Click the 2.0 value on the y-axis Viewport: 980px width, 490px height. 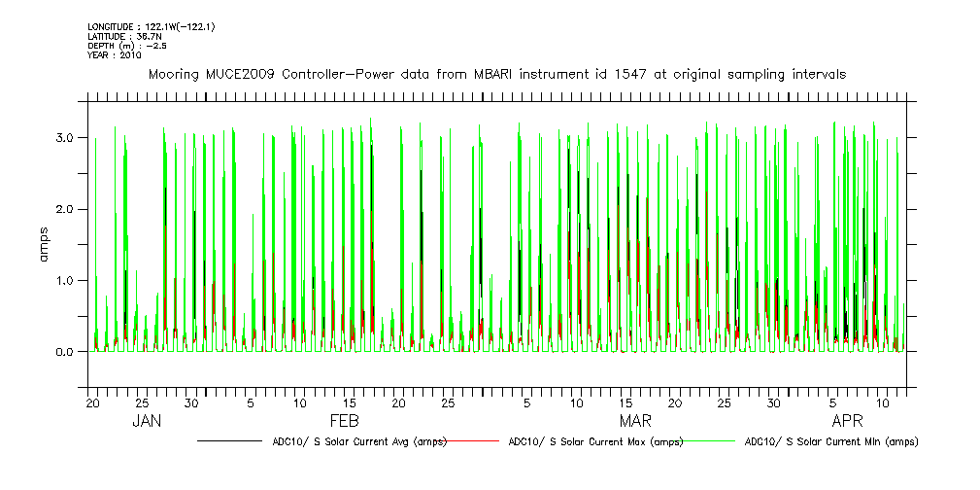click(65, 209)
